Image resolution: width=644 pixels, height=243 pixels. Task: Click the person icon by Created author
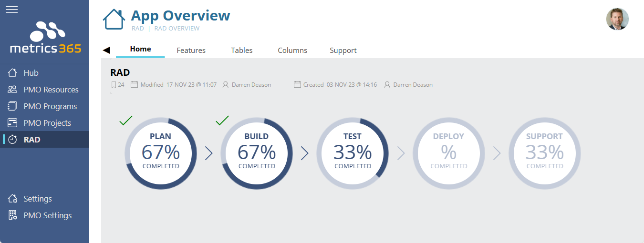387,85
